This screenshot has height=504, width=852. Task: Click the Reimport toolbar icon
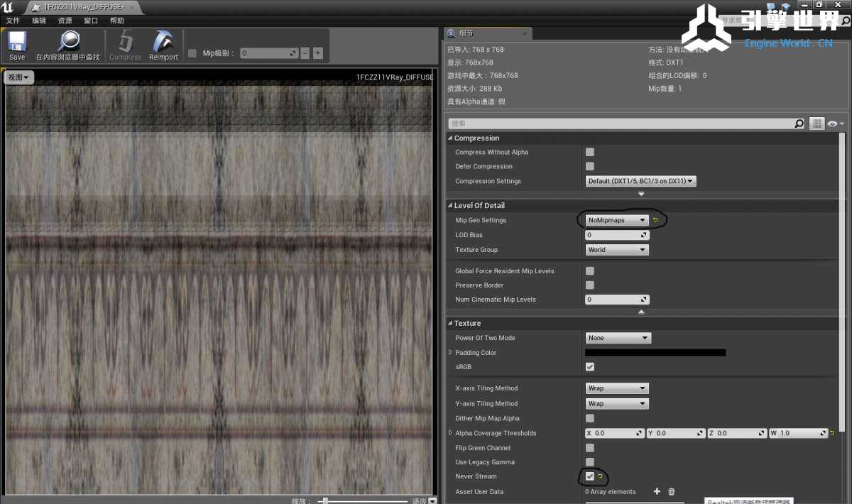pyautogui.click(x=163, y=42)
